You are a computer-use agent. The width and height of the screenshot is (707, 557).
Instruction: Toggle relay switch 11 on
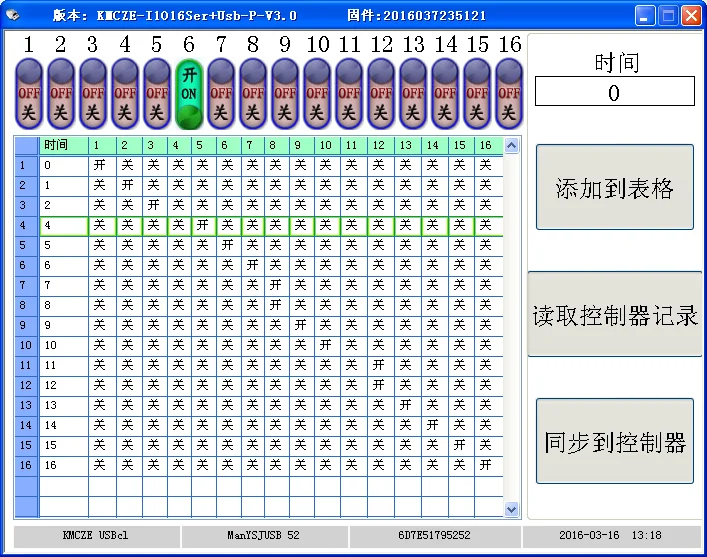pyautogui.click(x=349, y=94)
